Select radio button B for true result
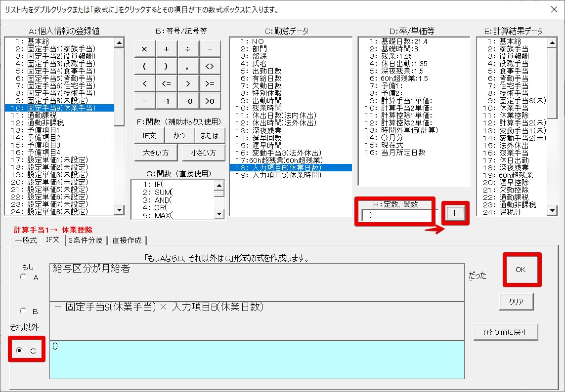Image resolution: width=565 pixels, height=392 pixels. pos(23,312)
